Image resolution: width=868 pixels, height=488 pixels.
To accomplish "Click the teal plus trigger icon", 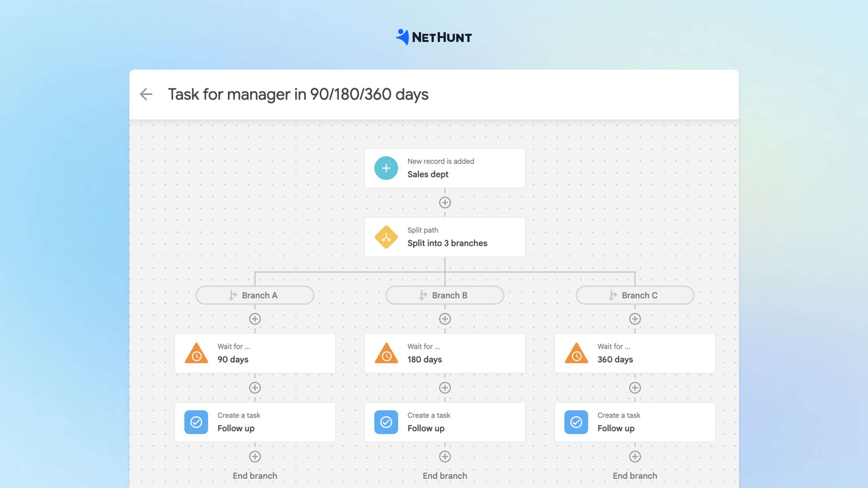I will [385, 168].
